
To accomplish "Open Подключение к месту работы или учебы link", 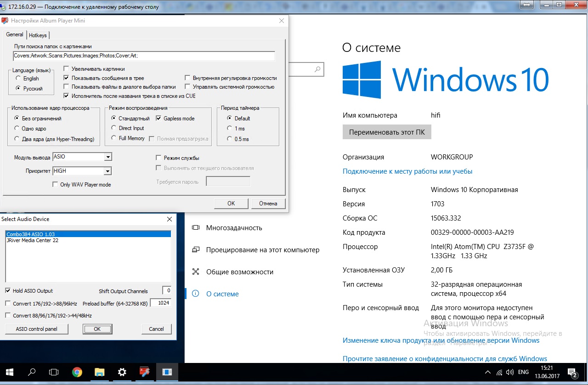I will coord(407,171).
